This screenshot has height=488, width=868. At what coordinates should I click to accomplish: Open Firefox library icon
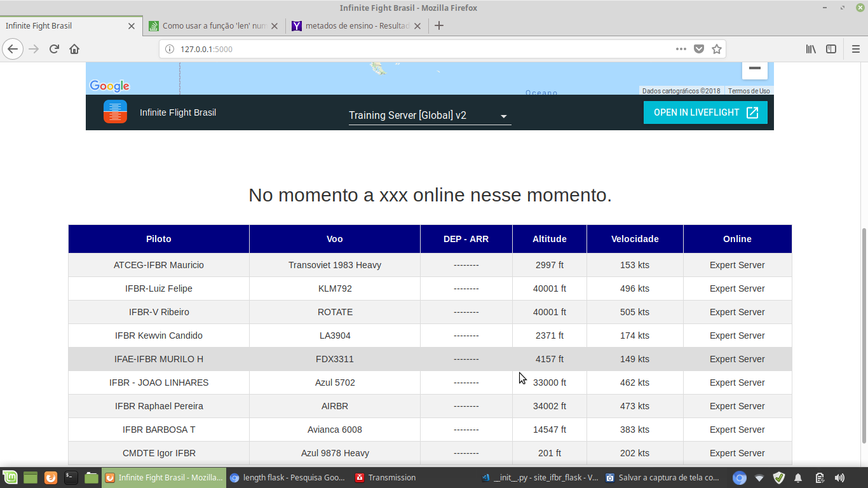tap(811, 49)
